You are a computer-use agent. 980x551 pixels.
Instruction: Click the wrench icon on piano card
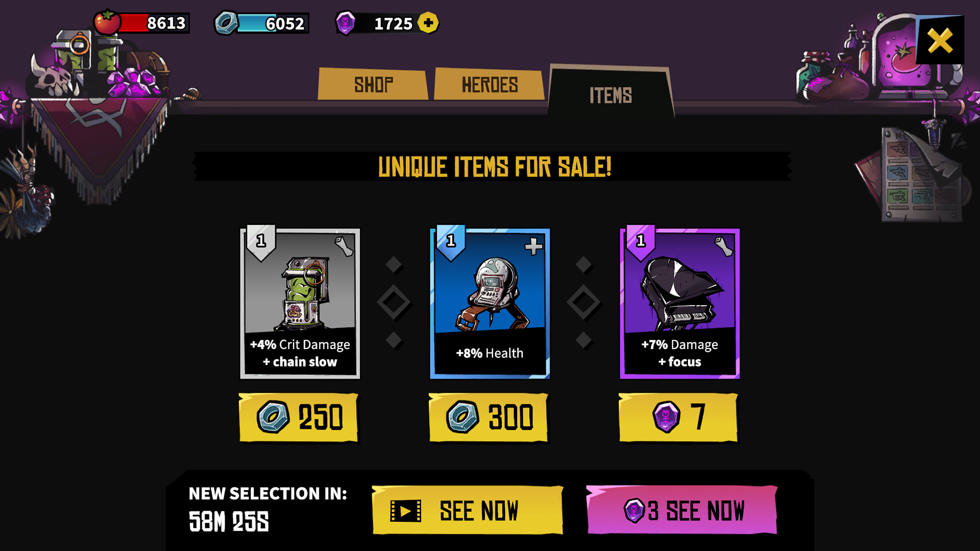pyautogui.click(x=723, y=246)
